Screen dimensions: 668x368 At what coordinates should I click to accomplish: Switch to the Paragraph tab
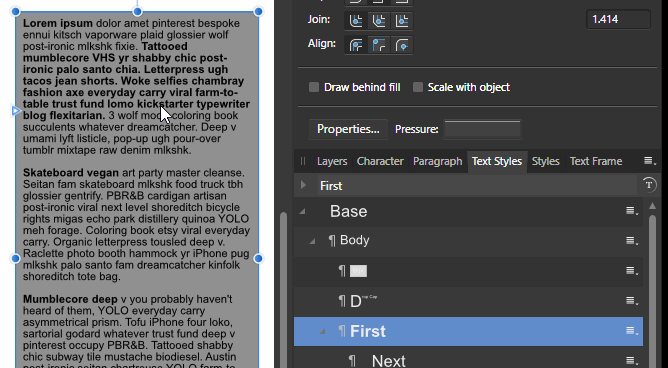pyautogui.click(x=438, y=161)
